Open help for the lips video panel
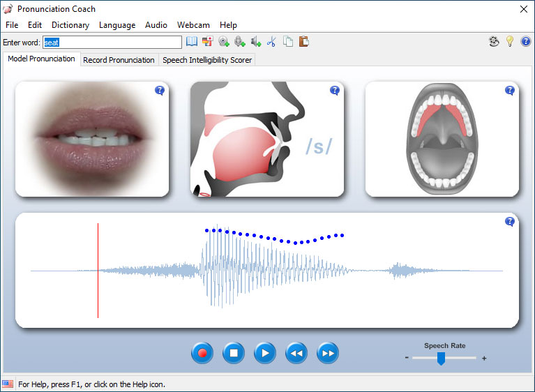Screen dimensions: 535x392 coord(160,91)
